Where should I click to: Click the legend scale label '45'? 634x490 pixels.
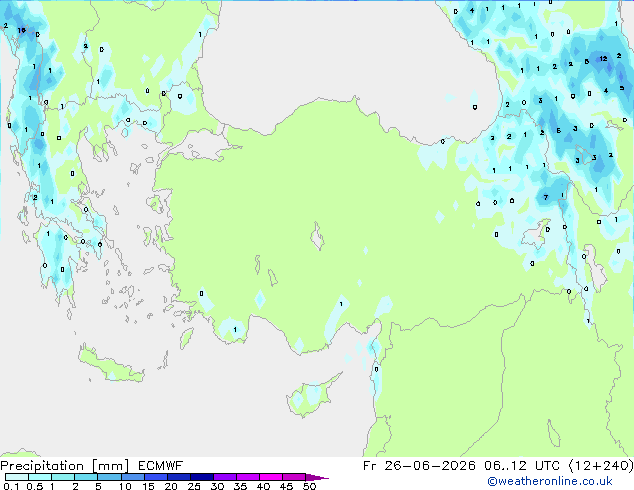pyautogui.click(x=286, y=486)
